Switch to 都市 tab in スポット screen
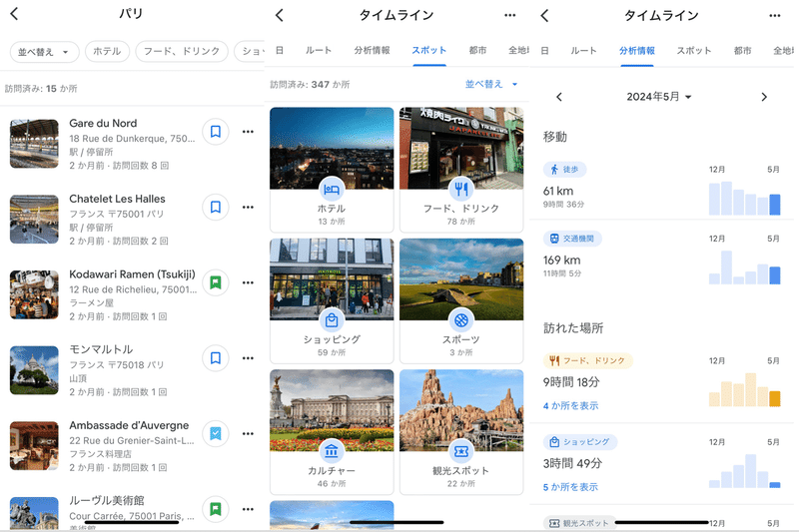Screen dimensions: 799x532 click(477, 50)
